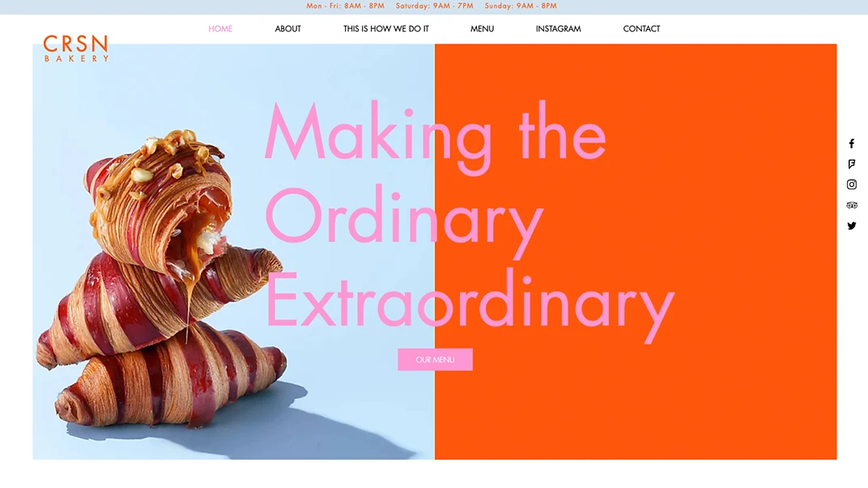This screenshot has height=488, width=868.
Task: Click the Twitter bird icon
Action: [851, 226]
